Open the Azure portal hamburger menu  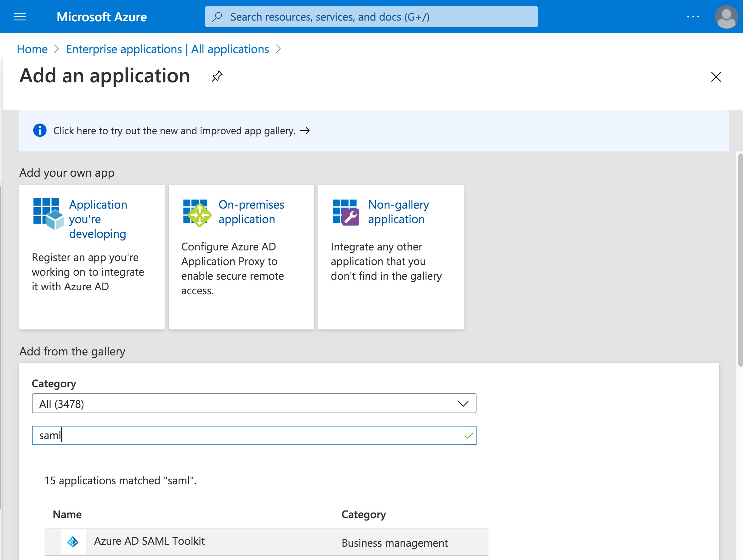(x=20, y=17)
